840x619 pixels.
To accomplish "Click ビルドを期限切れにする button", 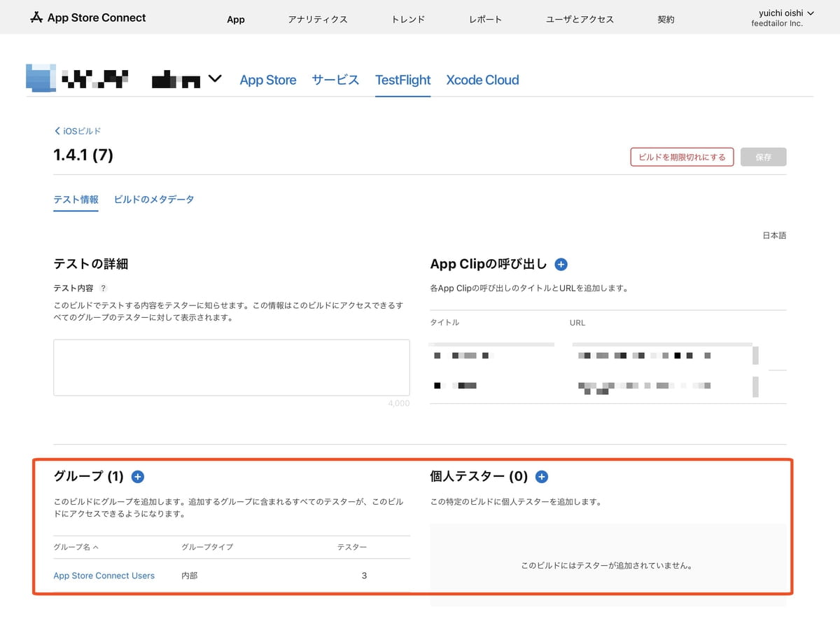I will pos(682,157).
